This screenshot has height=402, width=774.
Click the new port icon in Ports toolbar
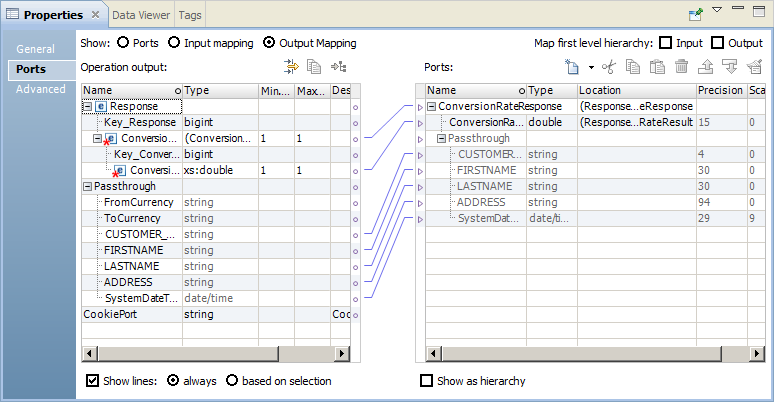pyautogui.click(x=573, y=67)
